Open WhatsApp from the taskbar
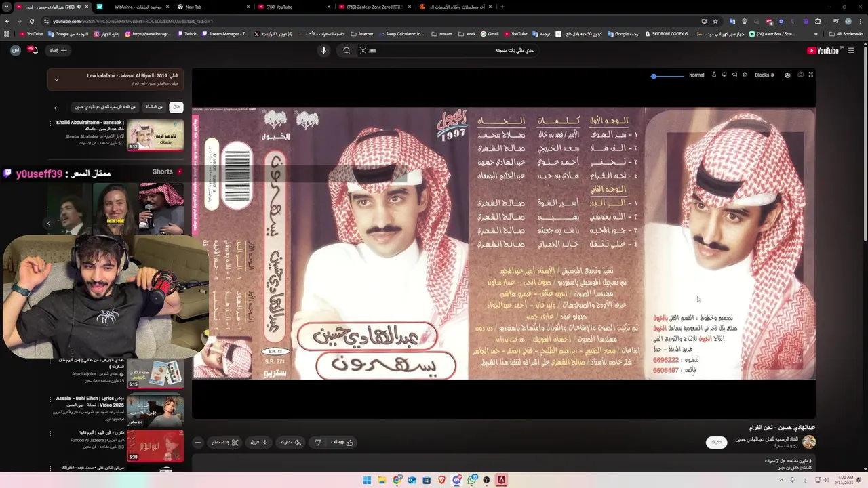This screenshot has height=488, width=868. pos(471,480)
